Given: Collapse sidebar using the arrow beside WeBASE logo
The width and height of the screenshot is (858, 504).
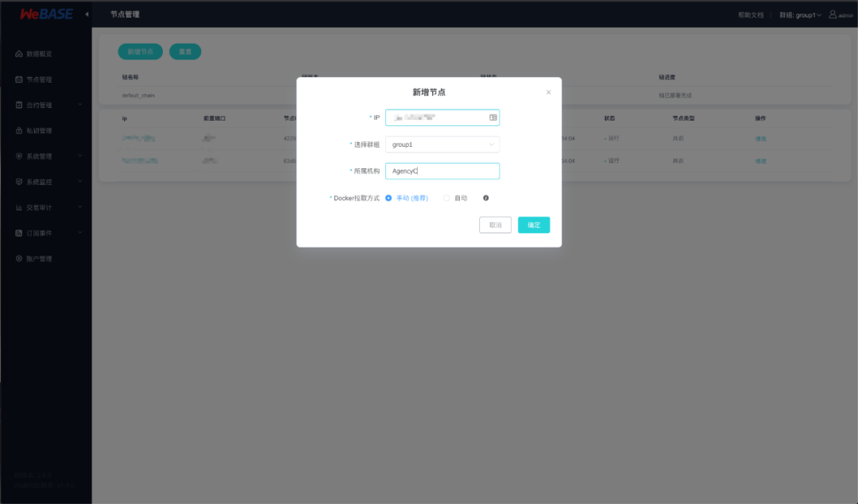Looking at the screenshot, I should point(87,14).
